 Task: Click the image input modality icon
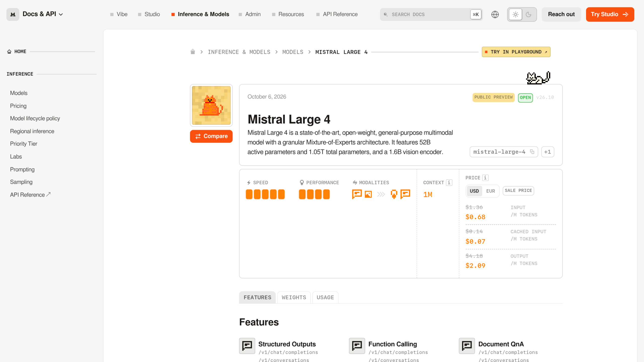(x=368, y=194)
